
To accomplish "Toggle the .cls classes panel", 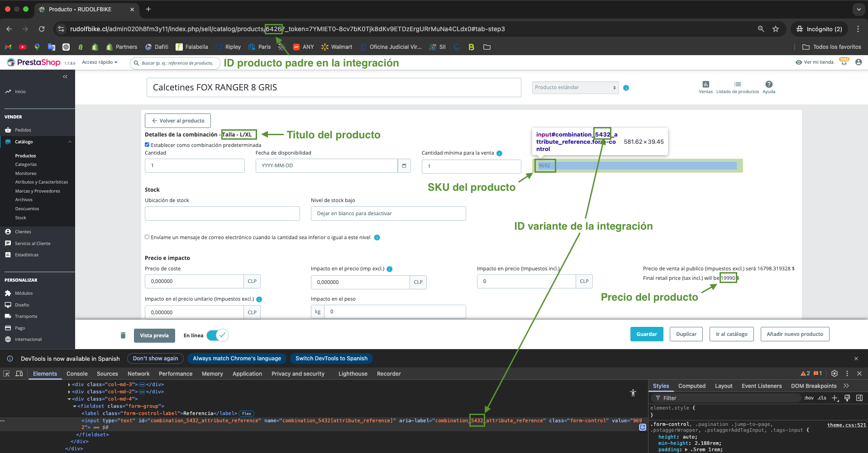I will tap(822, 398).
